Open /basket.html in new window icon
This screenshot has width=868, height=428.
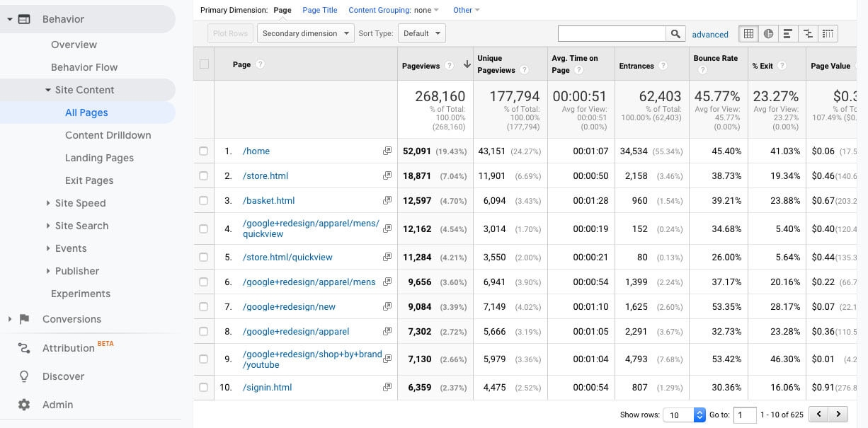(387, 201)
